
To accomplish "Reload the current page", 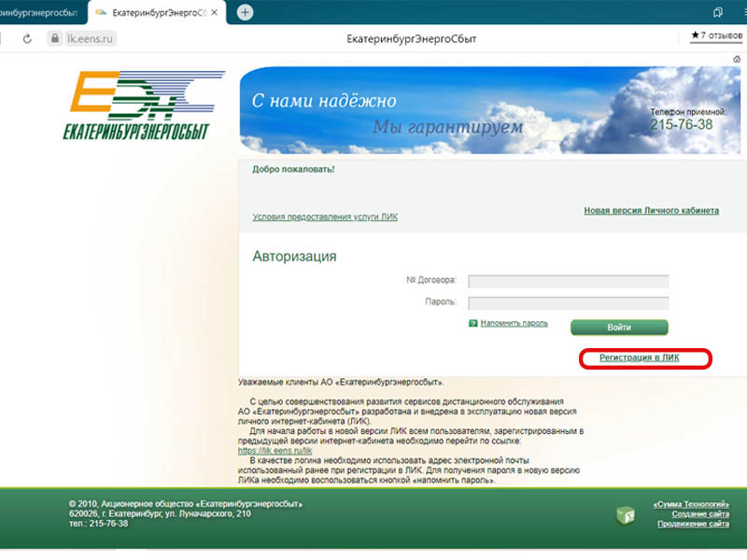I will click(x=27, y=38).
